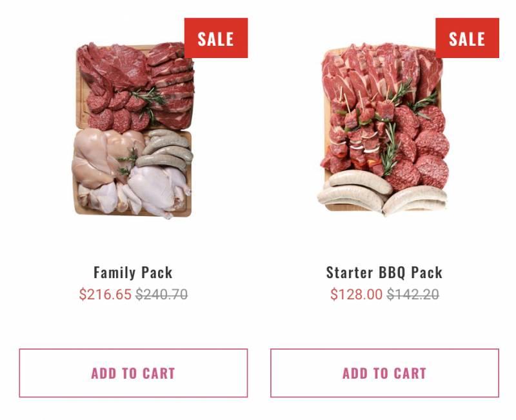Open the Starter BBQ Pack product image
Viewport: 516px width, 420px height.
[x=384, y=130]
